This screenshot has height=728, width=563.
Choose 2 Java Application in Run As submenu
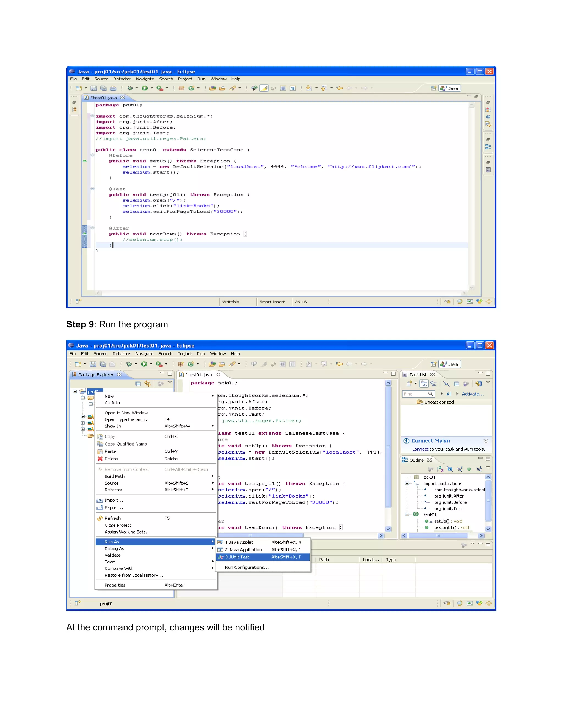click(x=263, y=550)
